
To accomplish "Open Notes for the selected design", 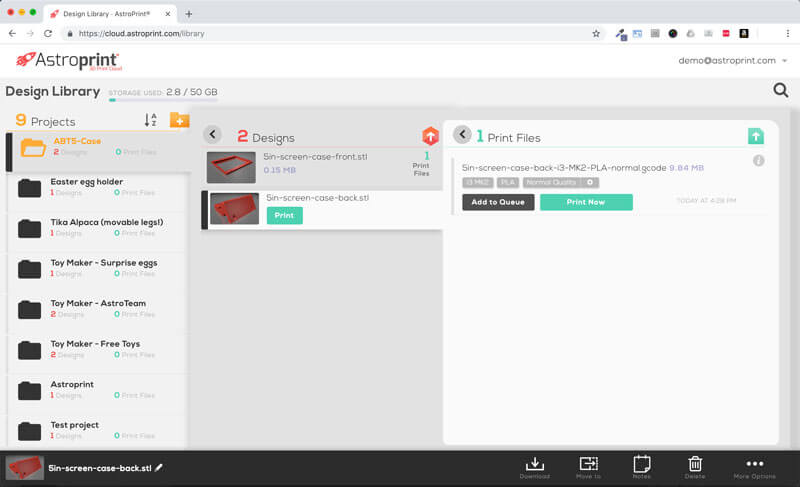I will tap(642, 468).
